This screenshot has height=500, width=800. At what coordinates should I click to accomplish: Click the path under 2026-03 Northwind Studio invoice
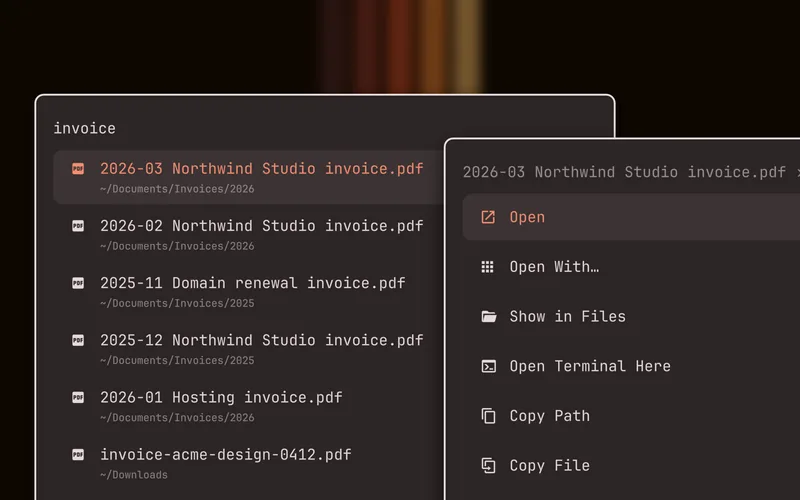[x=177, y=189]
